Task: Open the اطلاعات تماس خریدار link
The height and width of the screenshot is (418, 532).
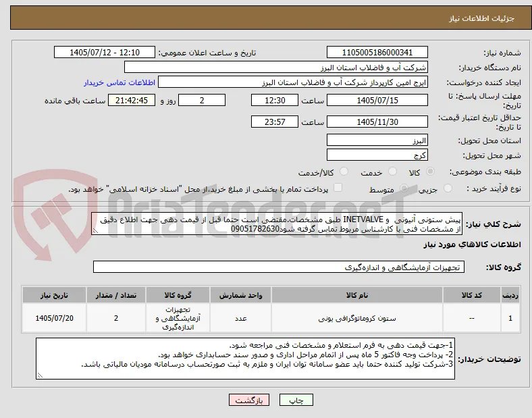Action: pyautogui.click(x=119, y=82)
